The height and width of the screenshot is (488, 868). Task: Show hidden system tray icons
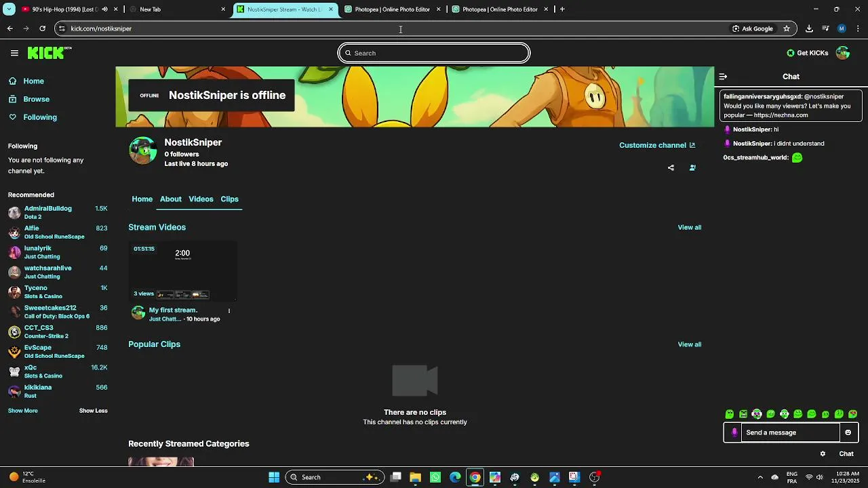pyautogui.click(x=760, y=477)
